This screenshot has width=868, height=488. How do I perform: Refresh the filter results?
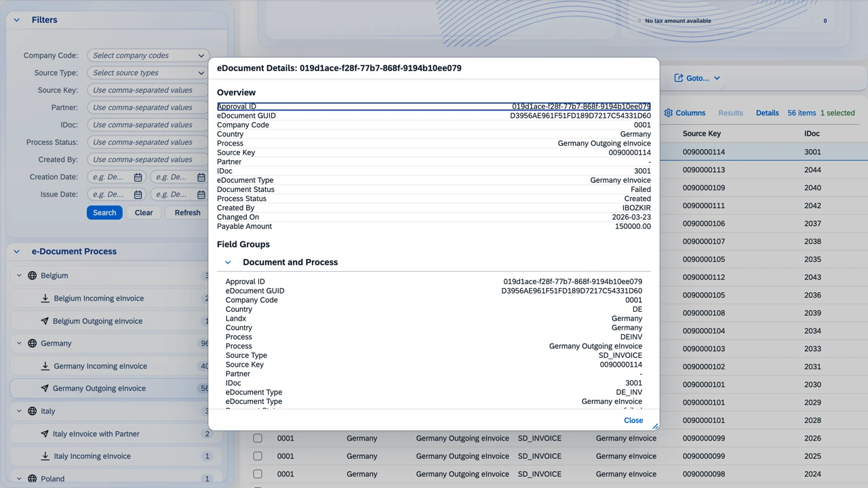pyautogui.click(x=187, y=212)
